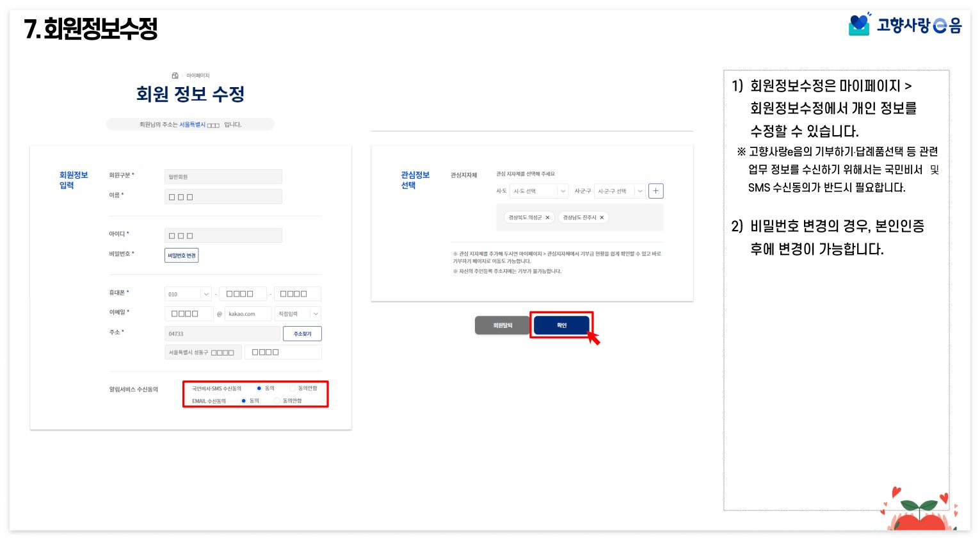The height and width of the screenshot is (540, 980).
Task: Open the 직접입력 email domain dropdown
Action: (x=298, y=313)
